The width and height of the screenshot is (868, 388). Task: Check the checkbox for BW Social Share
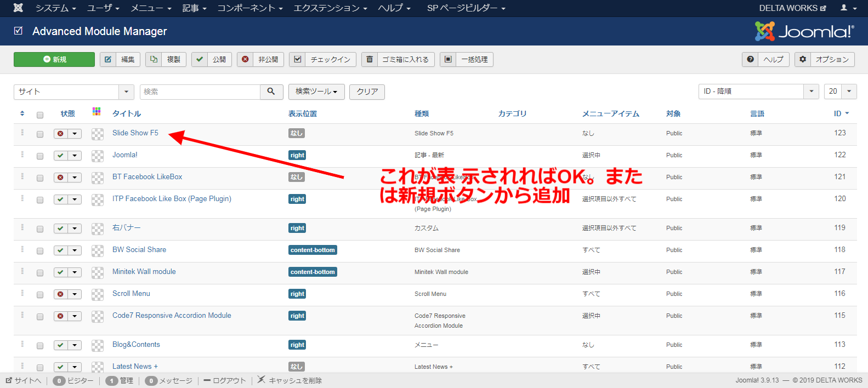[x=40, y=251]
